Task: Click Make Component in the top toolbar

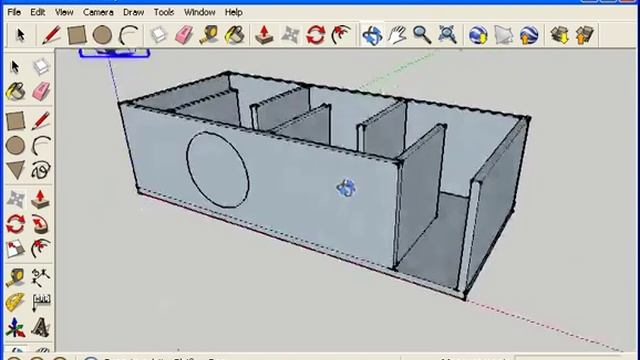Action: [159, 35]
